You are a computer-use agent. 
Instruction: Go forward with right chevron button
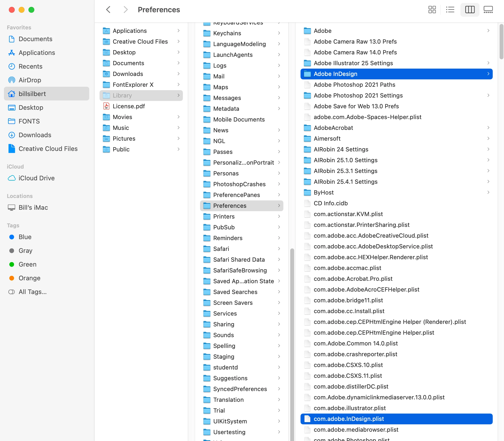tap(126, 10)
